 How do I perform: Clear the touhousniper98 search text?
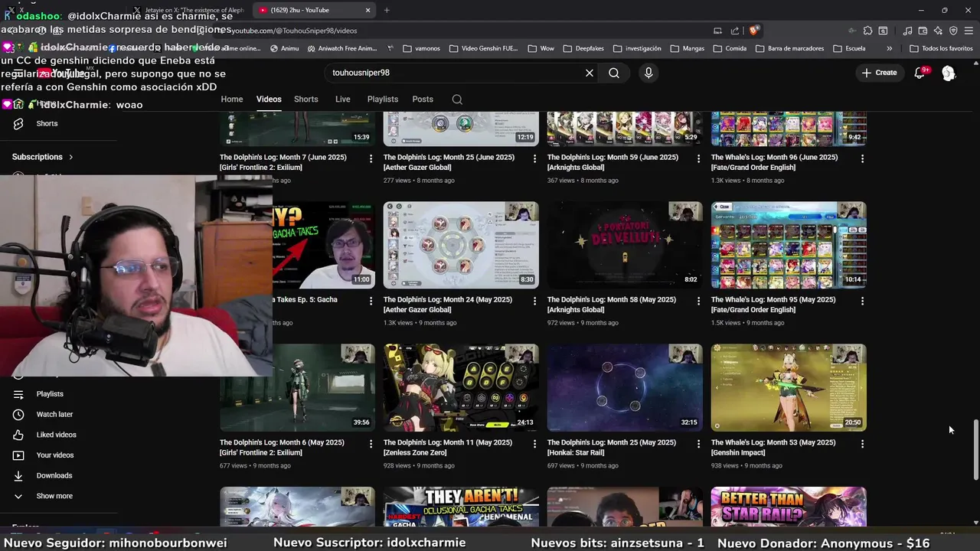pos(590,73)
